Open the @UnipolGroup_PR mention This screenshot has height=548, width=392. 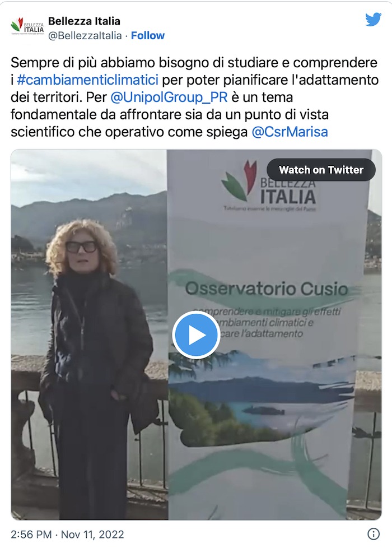point(169,97)
